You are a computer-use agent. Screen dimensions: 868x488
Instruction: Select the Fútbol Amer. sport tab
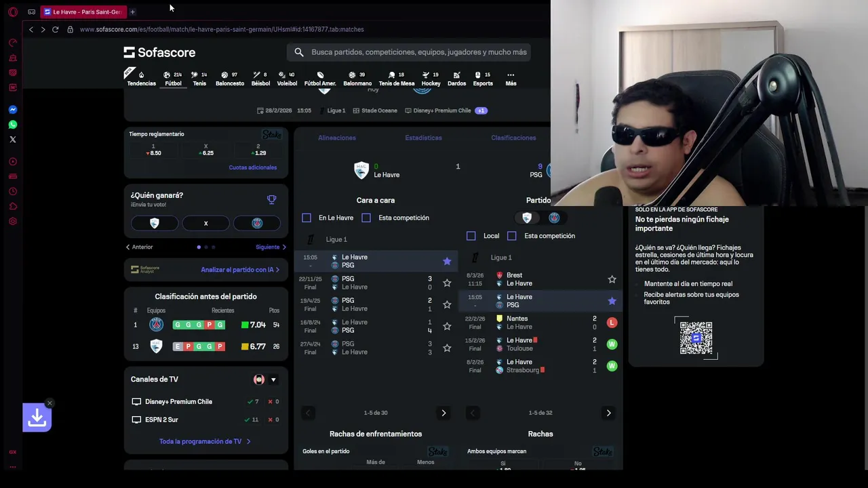tap(320, 79)
